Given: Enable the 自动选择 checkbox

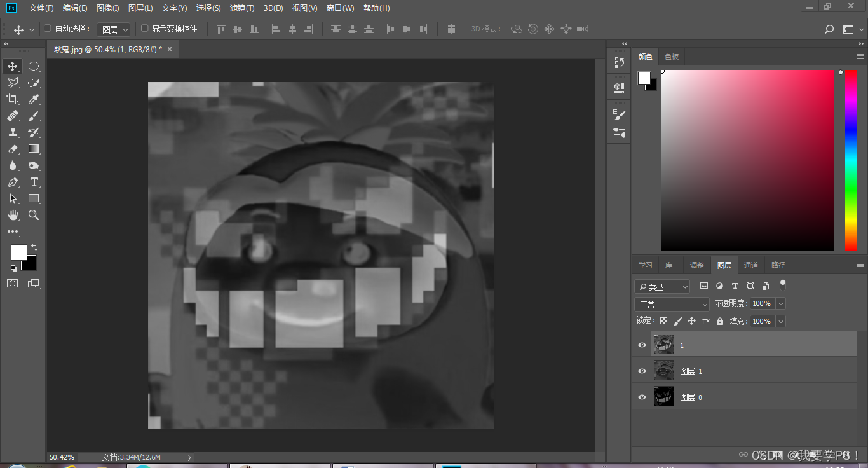Looking at the screenshot, I should pyautogui.click(x=48, y=29).
